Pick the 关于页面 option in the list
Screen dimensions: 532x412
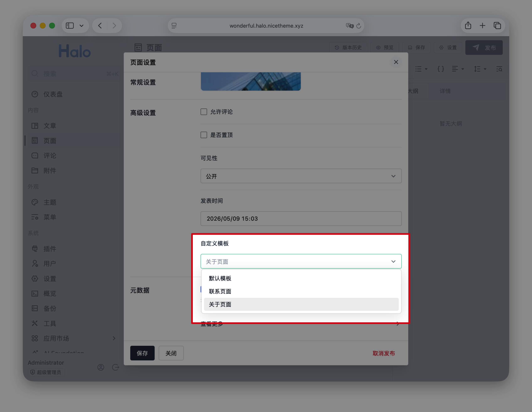click(x=301, y=304)
